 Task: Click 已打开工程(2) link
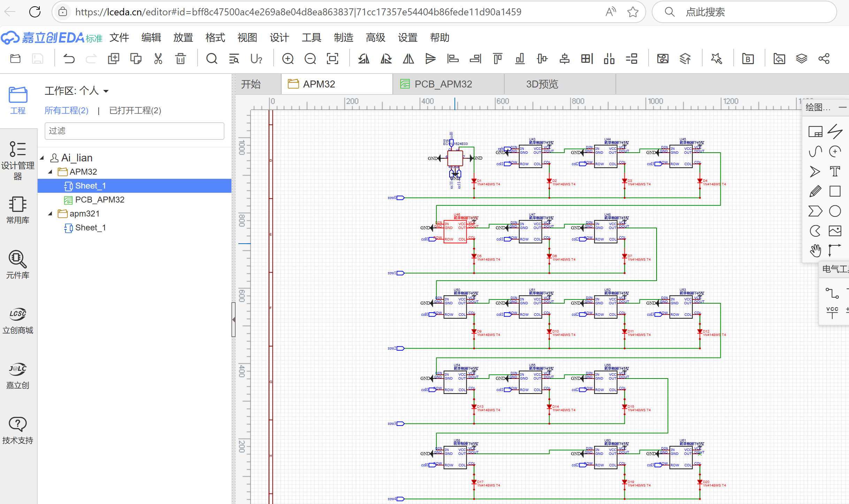pos(135,110)
